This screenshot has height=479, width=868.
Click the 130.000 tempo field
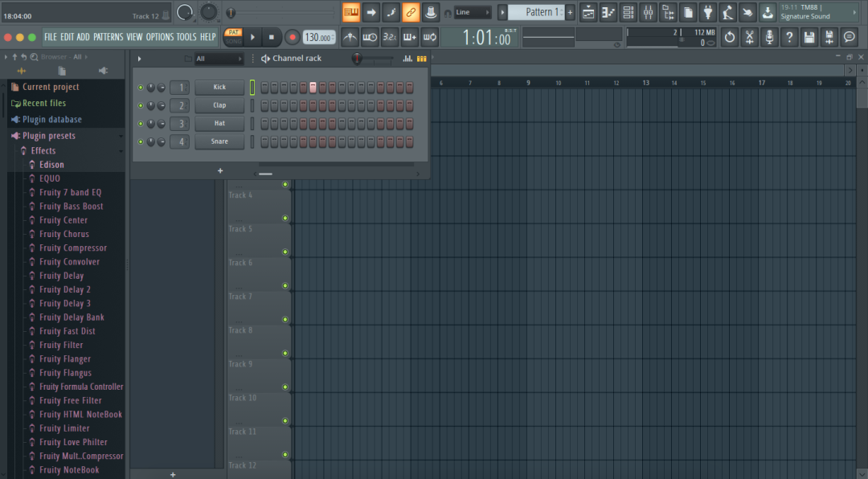(x=319, y=38)
